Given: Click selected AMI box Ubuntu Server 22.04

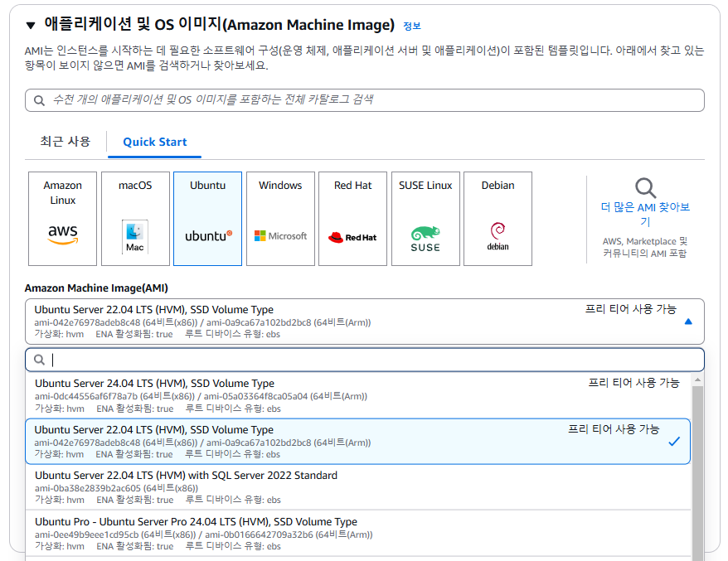Looking at the screenshot, I should click(x=365, y=321).
